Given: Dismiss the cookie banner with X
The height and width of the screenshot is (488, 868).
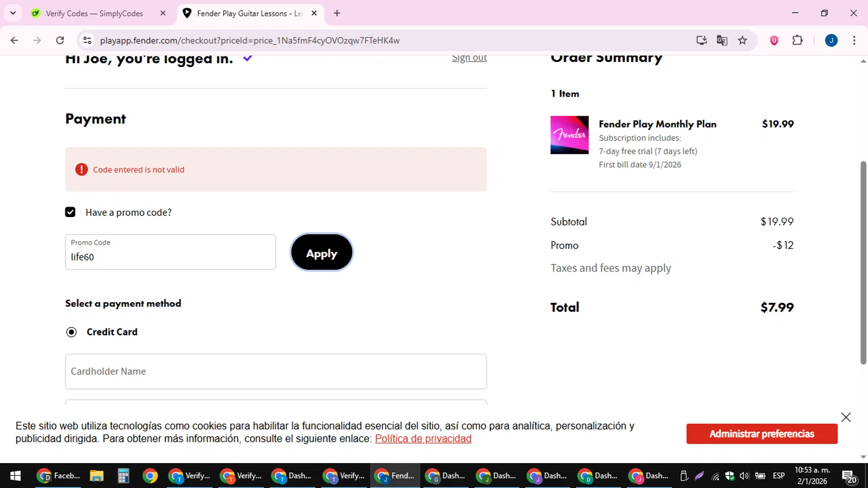Looking at the screenshot, I should point(846,417).
